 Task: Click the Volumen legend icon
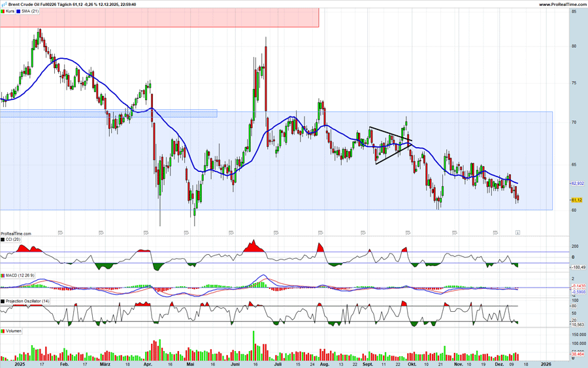pos(3,331)
